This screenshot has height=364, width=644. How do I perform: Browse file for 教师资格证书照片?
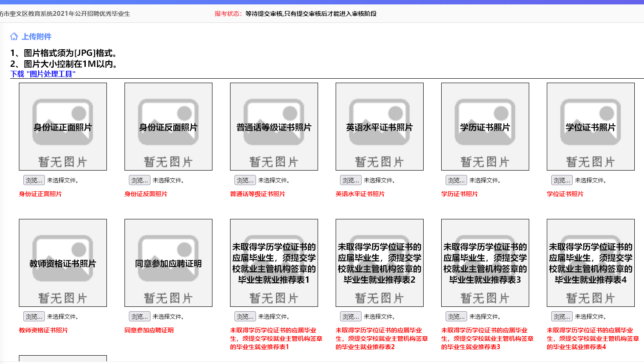pyautogui.click(x=34, y=317)
